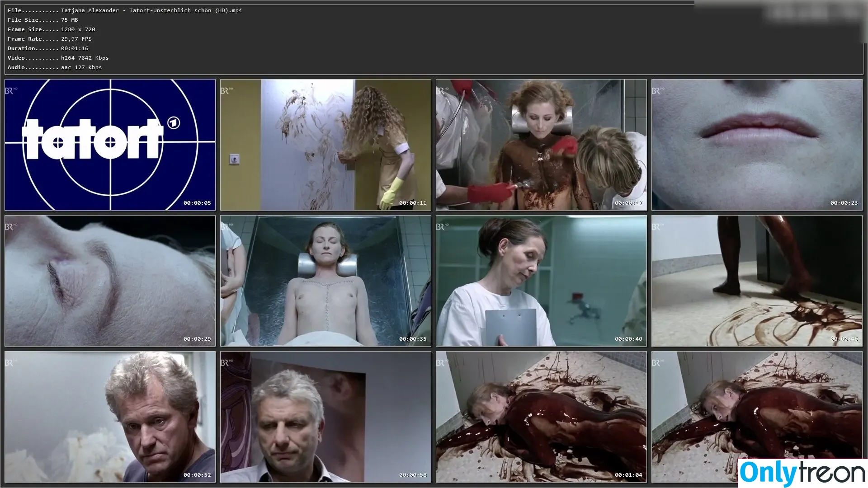The image size is (868, 488).
Task: Click the lips close-up frame at 00:00:23
Action: pyautogui.click(x=757, y=145)
